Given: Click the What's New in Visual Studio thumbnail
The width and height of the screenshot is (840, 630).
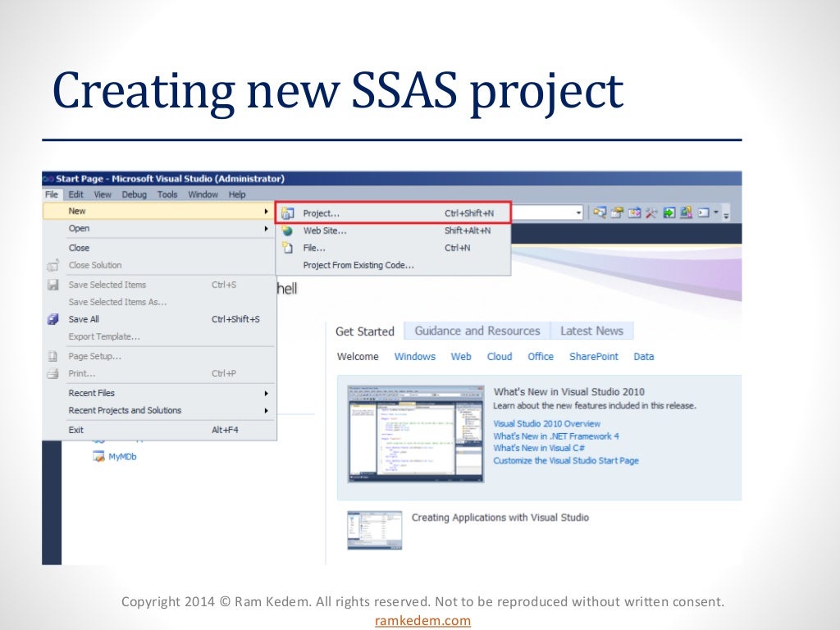Looking at the screenshot, I should coord(416,434).
